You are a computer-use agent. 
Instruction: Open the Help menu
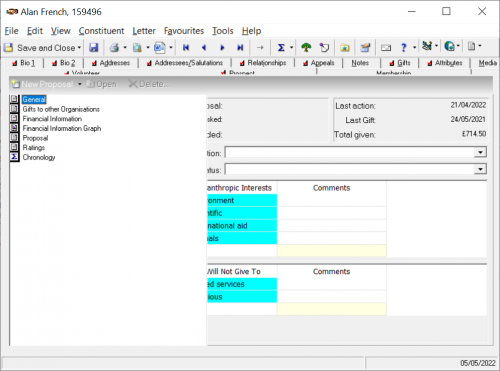pyautogui.click(x=251, y=31)
